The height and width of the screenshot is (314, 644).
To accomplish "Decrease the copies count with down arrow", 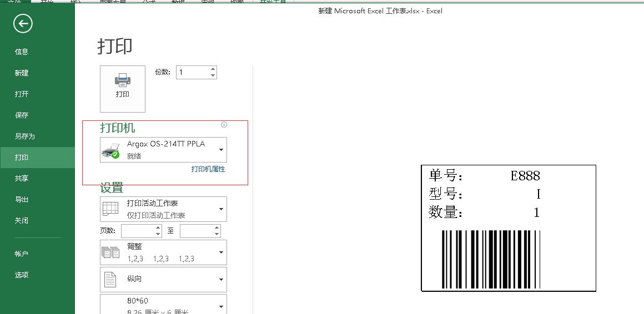I will tap(213, 75).
